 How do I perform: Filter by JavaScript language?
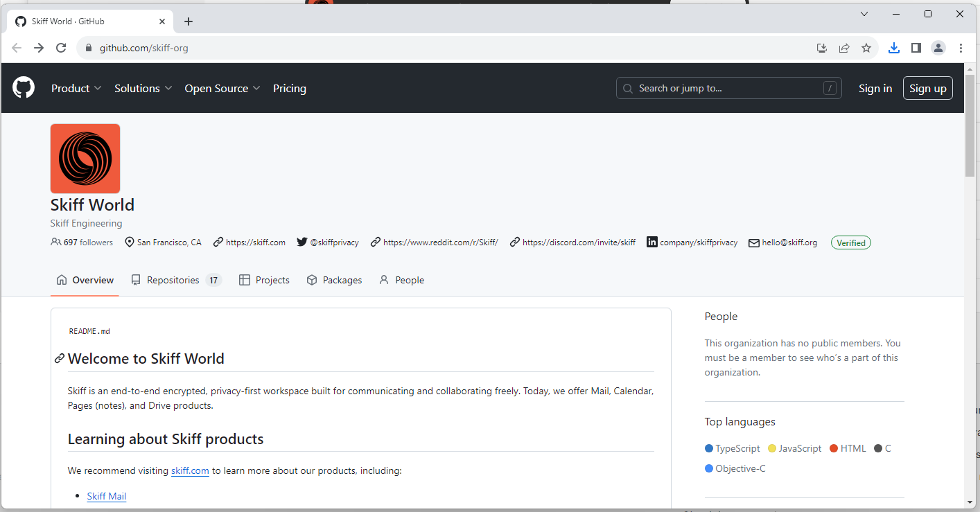pos(794,448)
